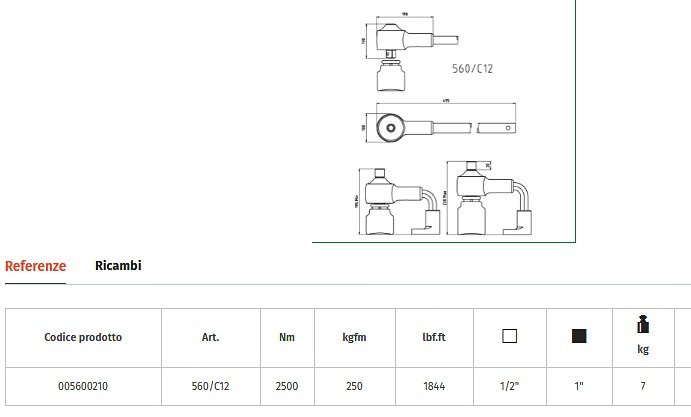Click the 1/2" input drive value
This screenshot has height=417, width=691.
click(509, 385)
